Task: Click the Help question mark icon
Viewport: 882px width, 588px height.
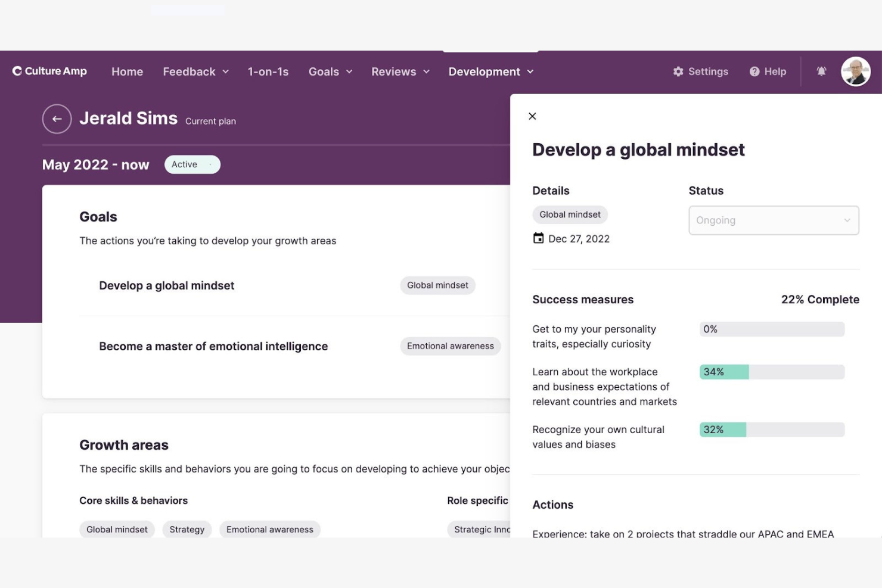Action: pos(754,71)
